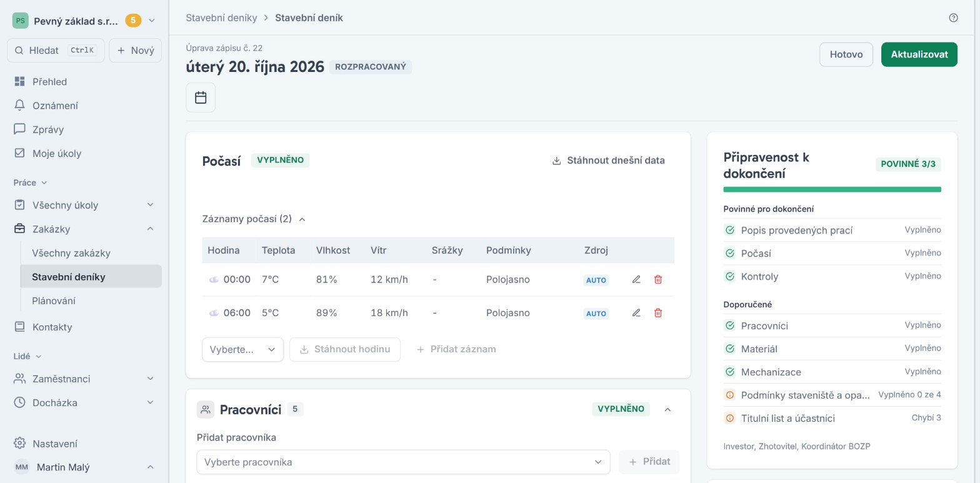Viewport: 980px width, 483px height.
Task: Click the notification count badge 5
Action: 133,21
